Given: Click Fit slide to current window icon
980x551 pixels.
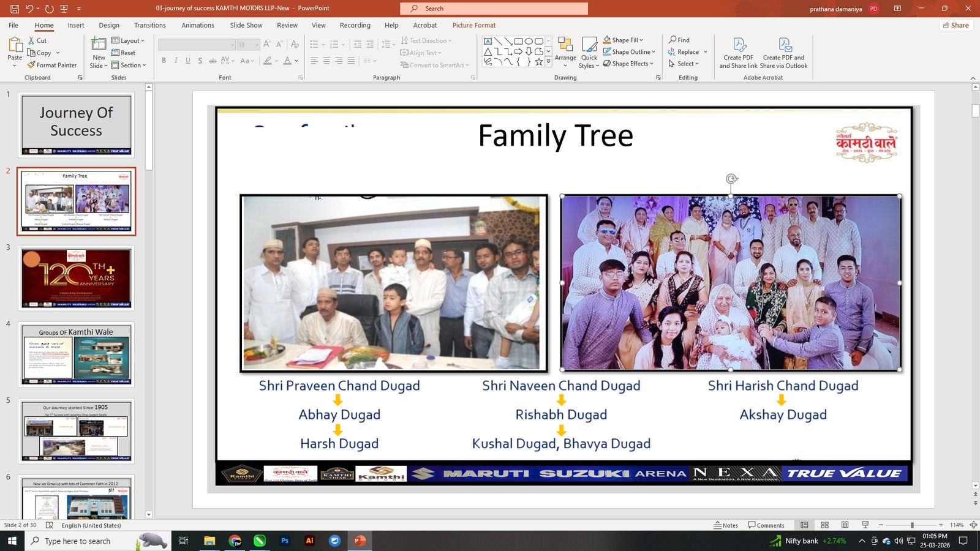Looking at the screenshot, I should [x=974, y=525].
